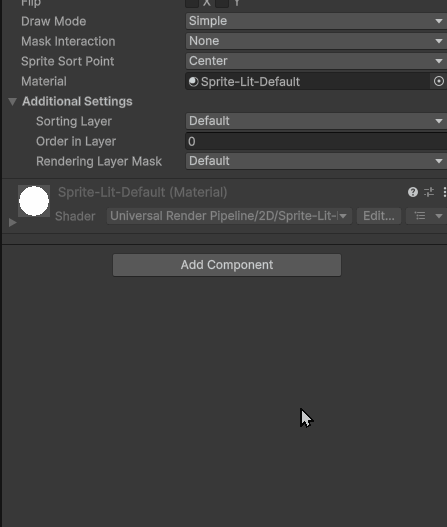Open the Shader selection dropdown

[x=230, y=216]
